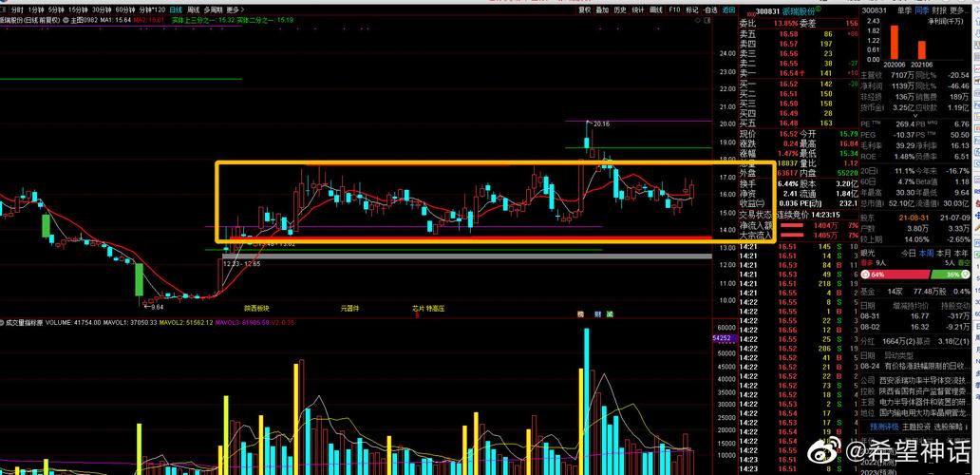The width and height of the screenshot is (980, 475).
Task: Select the 60分钟 period tab
Action: click(x=125, y=10)
